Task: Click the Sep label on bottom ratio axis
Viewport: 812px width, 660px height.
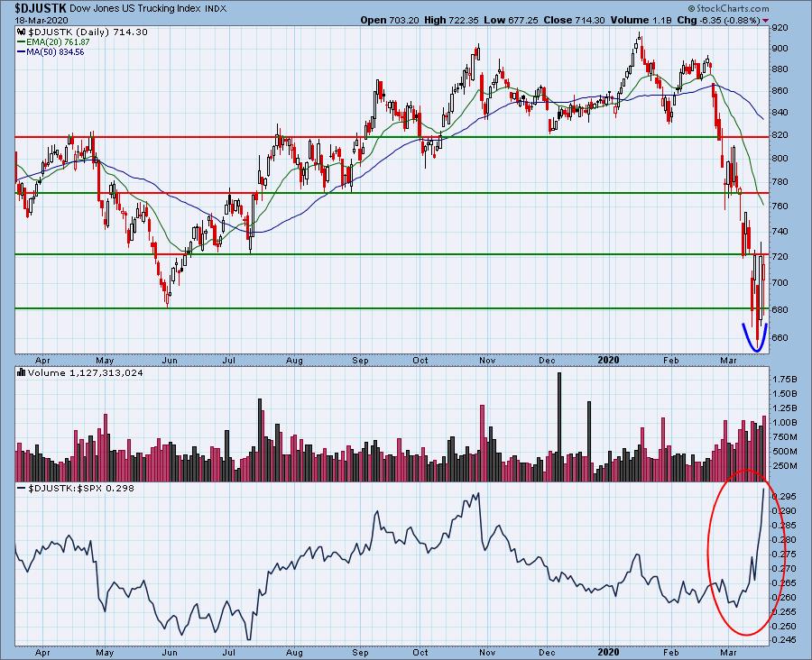Action: point(360,652)
